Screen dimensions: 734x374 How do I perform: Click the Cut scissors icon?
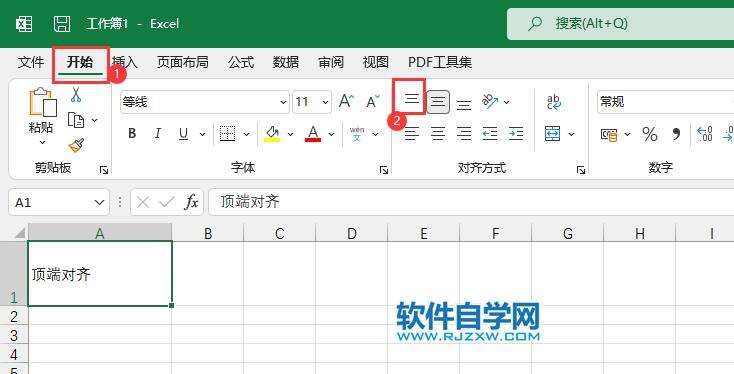76,95
